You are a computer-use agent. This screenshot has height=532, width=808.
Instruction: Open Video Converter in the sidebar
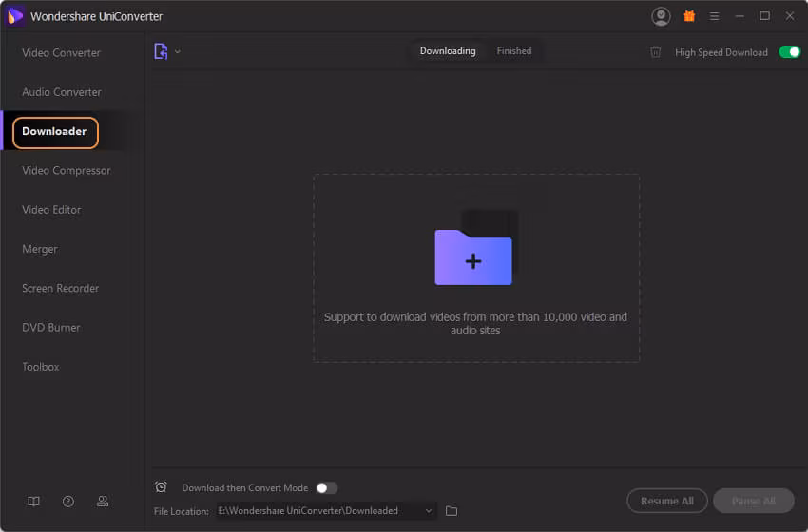tap(62, 53)
